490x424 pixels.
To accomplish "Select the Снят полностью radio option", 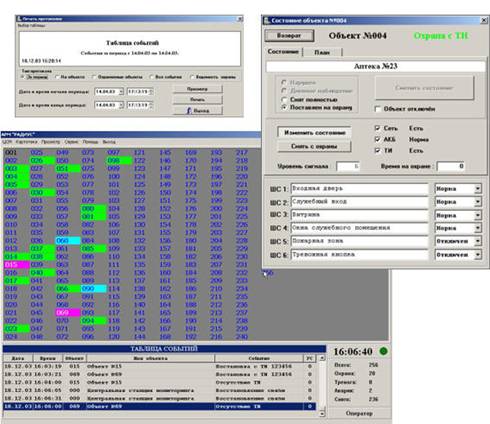I will point(284,99).
